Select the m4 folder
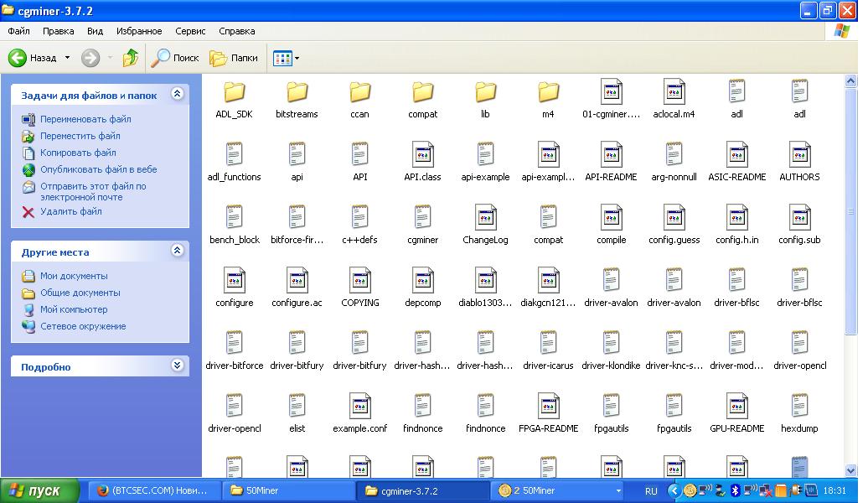868x503 pixels. [548, 100]
